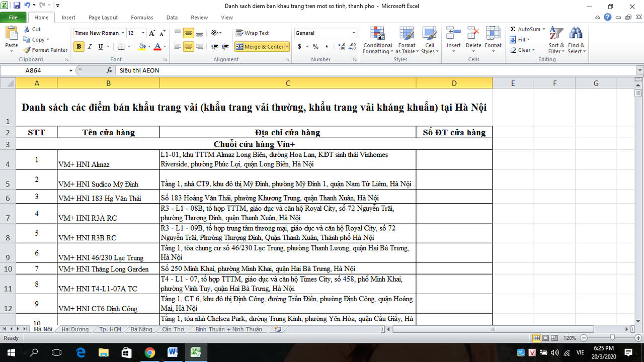644x362 pixels.
Task: Switch to Page Layout view in status bar
Action: [546, 338]
